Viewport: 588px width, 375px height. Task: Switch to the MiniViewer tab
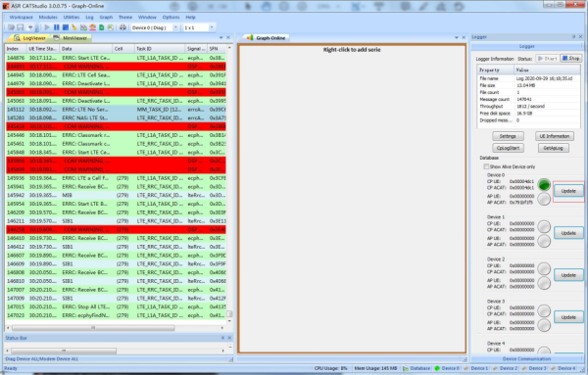72,38
